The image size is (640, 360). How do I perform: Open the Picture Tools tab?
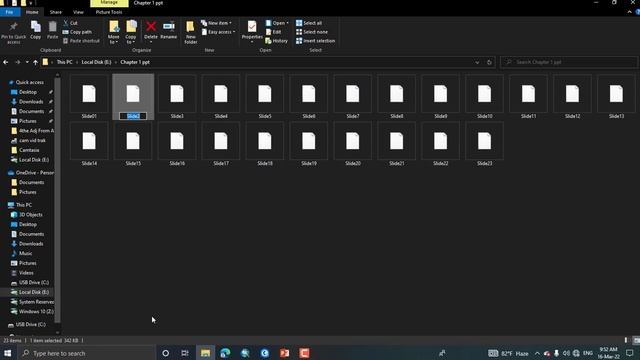tap(109, 12)
